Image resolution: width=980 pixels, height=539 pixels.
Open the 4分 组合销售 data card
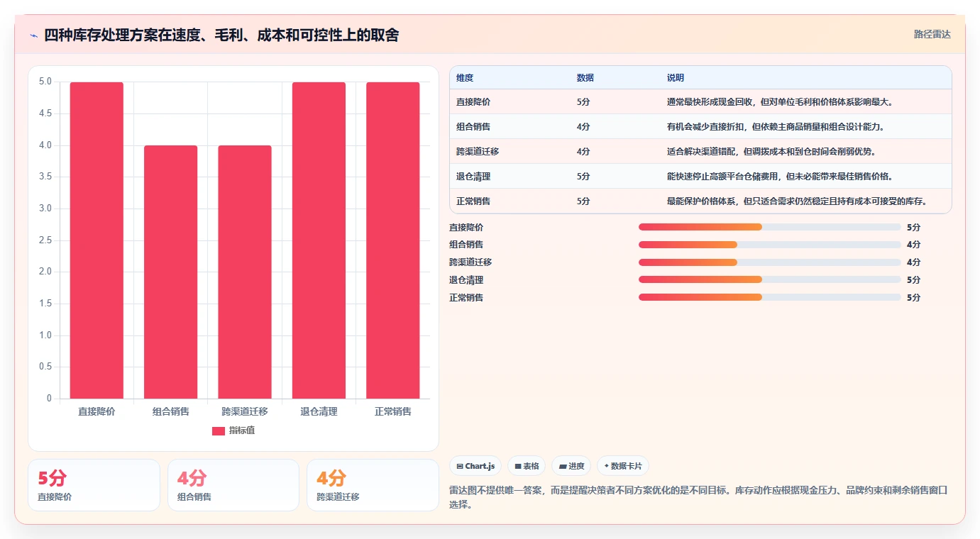(233, 485)
